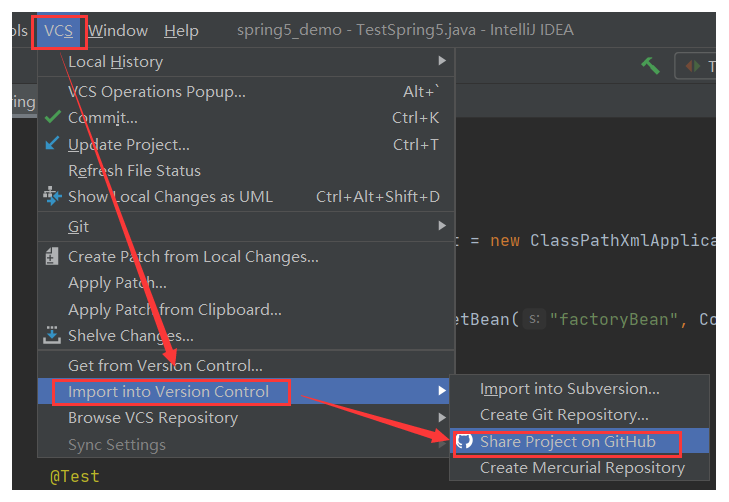Click the Alt+` shortcut text

coord(421,92)
